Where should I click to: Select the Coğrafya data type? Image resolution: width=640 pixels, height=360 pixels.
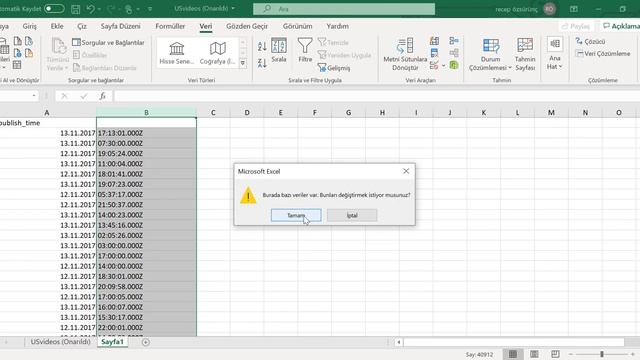point(218,53)
